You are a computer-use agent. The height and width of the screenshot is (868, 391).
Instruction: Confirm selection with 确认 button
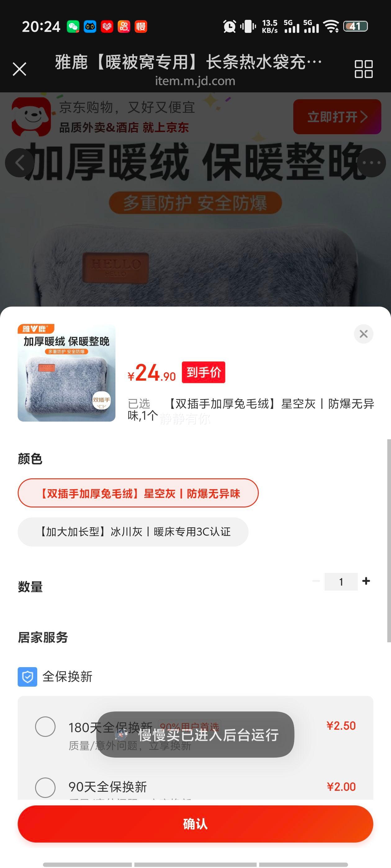coord(195,824)
